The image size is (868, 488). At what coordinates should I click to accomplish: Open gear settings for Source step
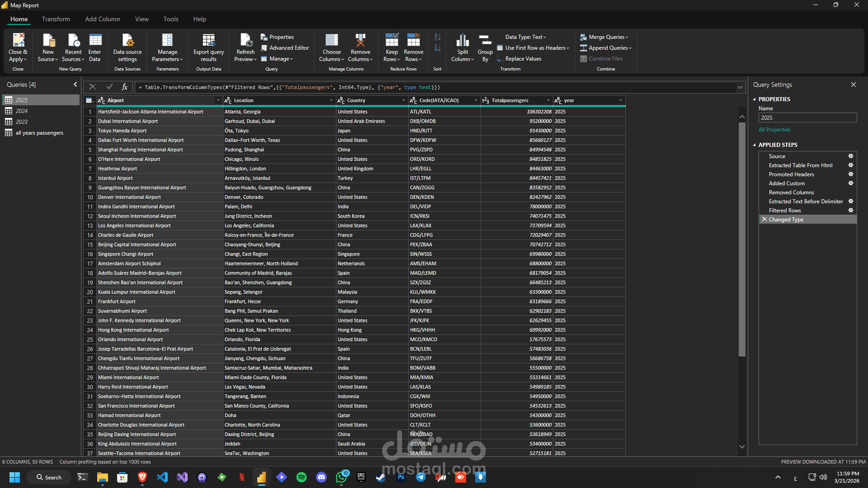pos(850,156)
